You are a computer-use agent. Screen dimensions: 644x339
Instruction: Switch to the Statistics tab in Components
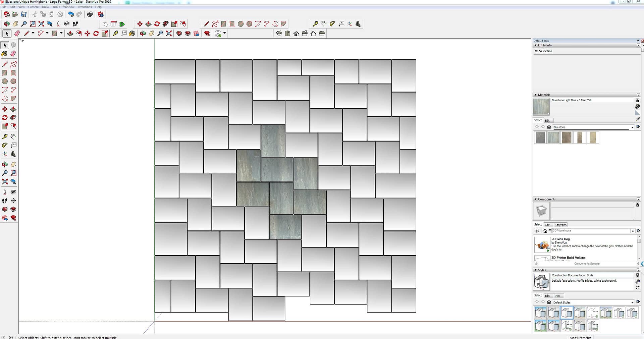pyautogui.click(x=560, y=225)
